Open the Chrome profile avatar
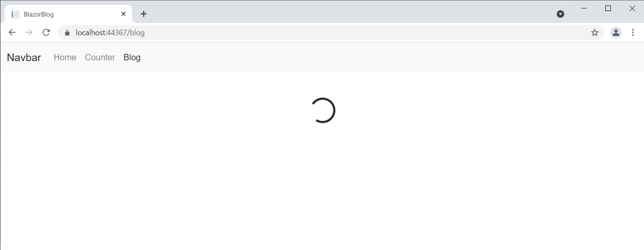The height and width of the screenshot is (250, 644). coord(616,33)
